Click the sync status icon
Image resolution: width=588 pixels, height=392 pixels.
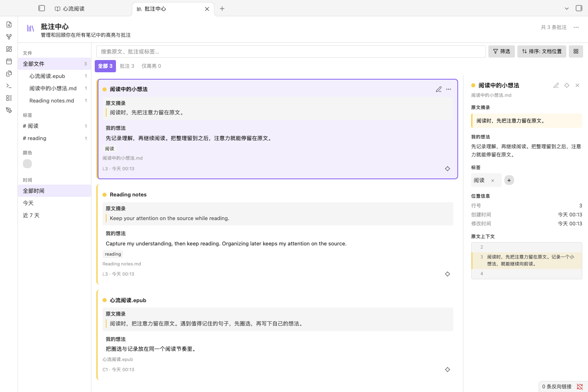point(580,387)
